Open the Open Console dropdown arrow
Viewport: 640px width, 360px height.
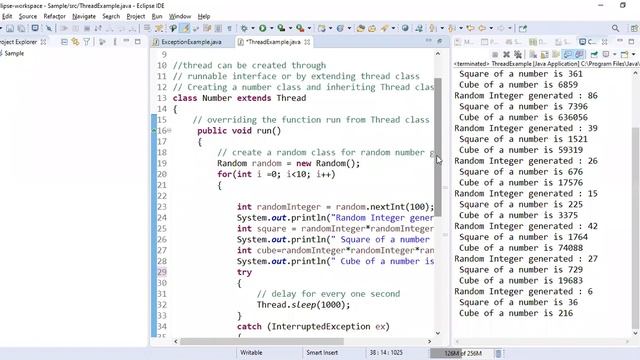click(633, 54)
